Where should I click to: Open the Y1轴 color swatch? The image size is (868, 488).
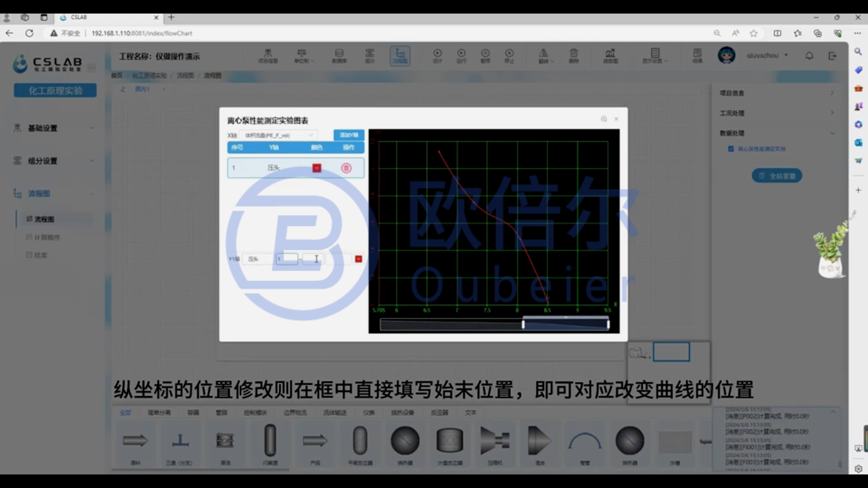click(x=359, y=259)
